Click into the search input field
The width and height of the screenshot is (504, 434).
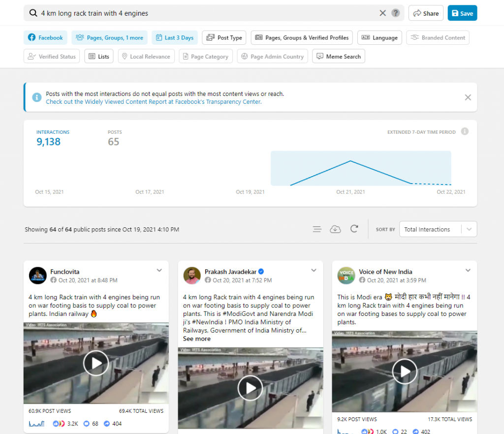coord(207,13)
